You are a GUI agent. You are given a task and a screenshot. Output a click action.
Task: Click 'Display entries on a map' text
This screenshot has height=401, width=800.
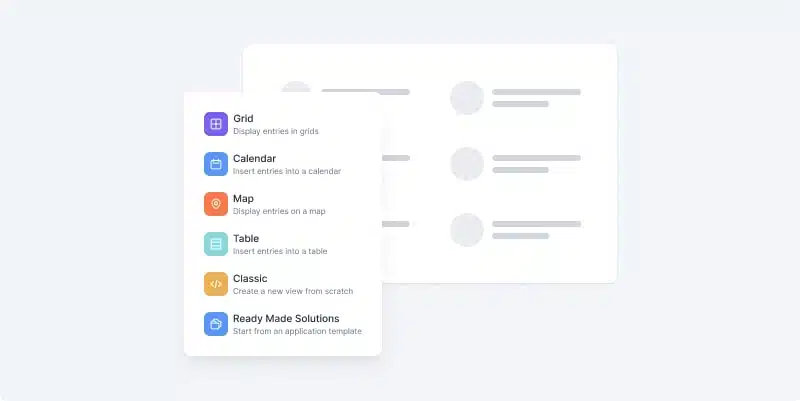click(x=279, y=211)
